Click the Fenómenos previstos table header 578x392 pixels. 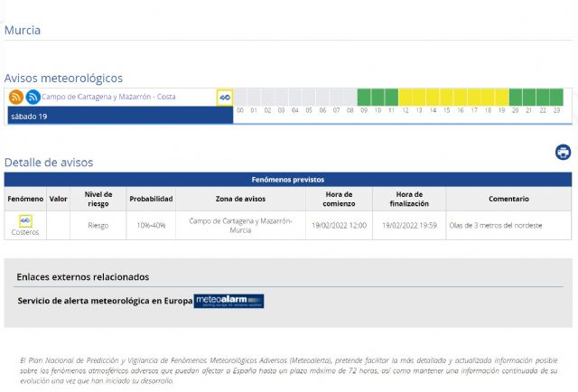288,179
